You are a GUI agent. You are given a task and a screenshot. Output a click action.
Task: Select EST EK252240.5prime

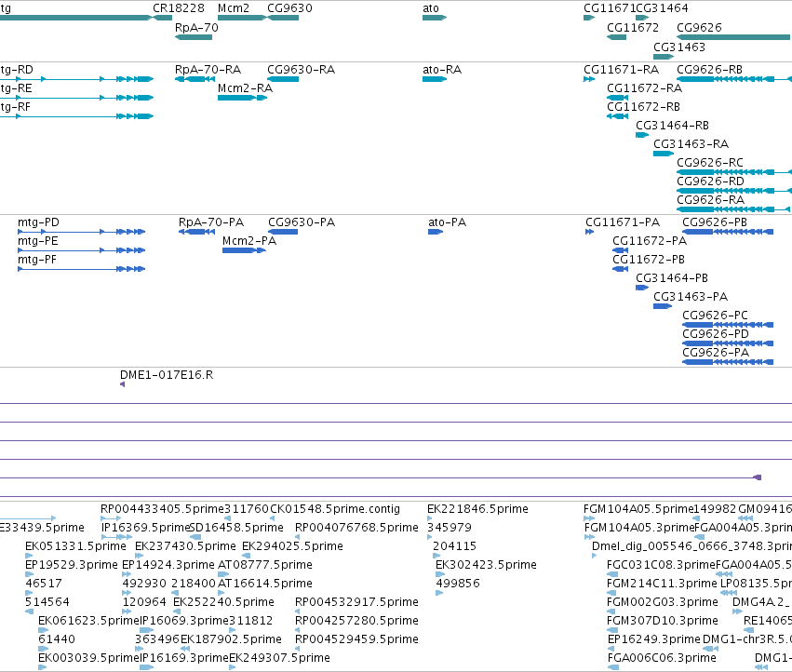pyautogui.click(x=223, y=602)
